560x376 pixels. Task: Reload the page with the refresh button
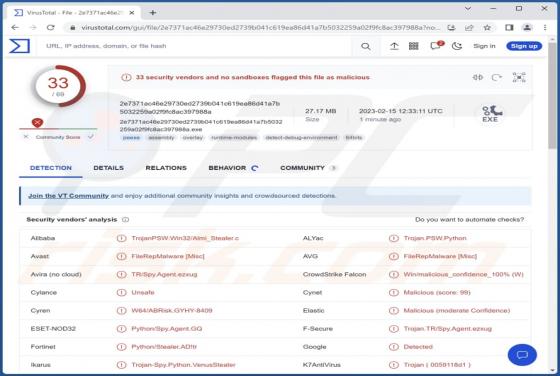[51, 27]
